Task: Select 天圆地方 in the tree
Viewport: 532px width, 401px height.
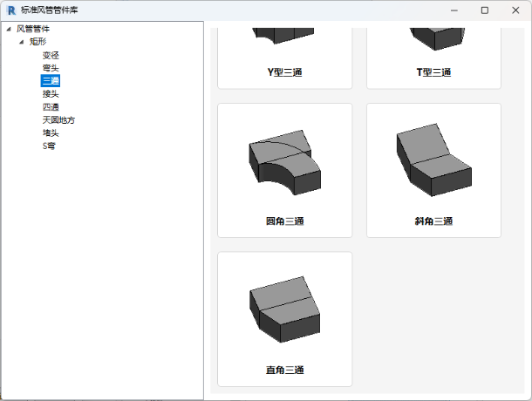Action: tap(58, 120)
